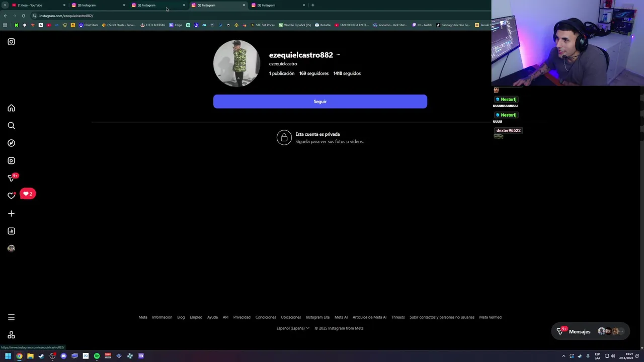Image resolution: width=644 pixels, height=362 pixels.
Task: Open the 'Wordle Español (ES)' bookmark
Action: (x=295, y=25)
